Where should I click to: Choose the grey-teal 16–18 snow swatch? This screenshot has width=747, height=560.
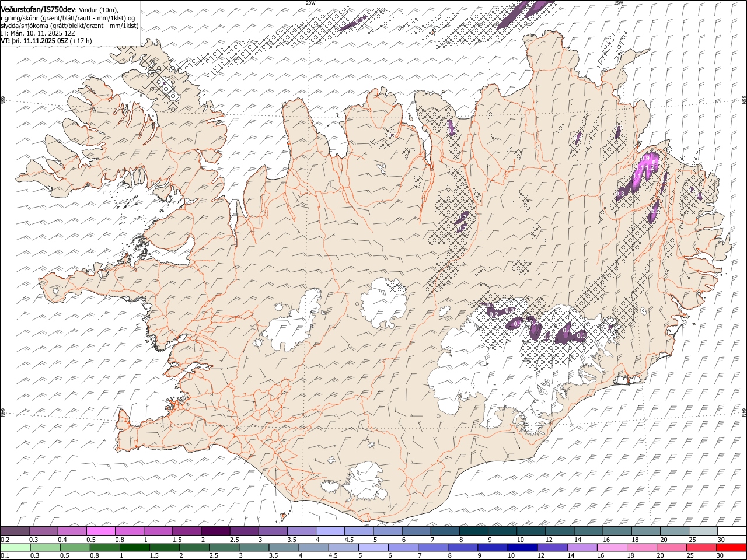coord(617,531)
